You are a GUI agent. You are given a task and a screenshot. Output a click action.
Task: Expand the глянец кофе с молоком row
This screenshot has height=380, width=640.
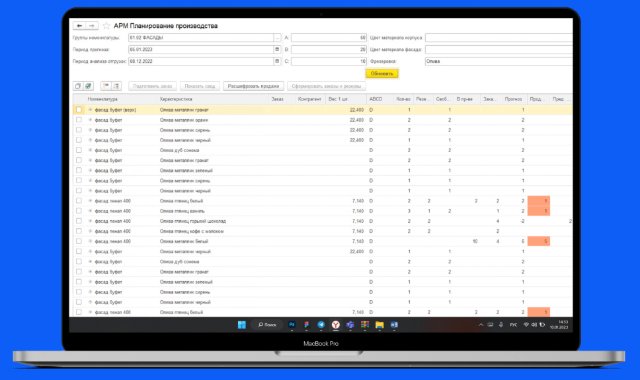(90, 231)
